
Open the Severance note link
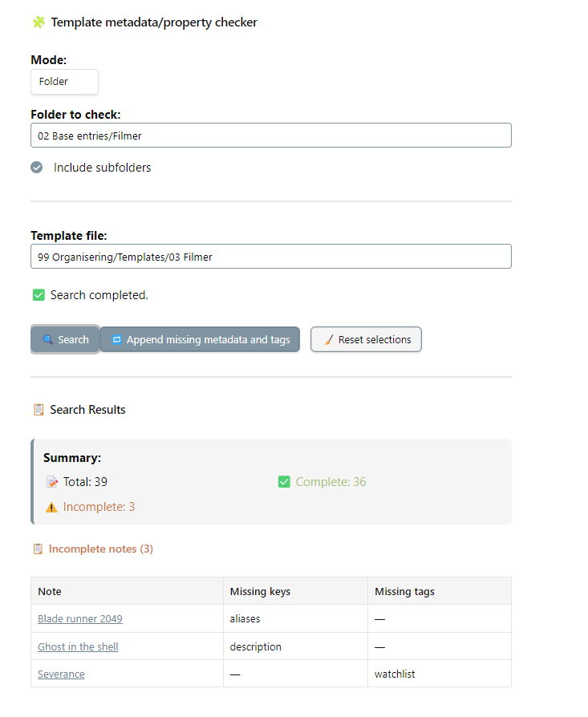tap(61, 674)
